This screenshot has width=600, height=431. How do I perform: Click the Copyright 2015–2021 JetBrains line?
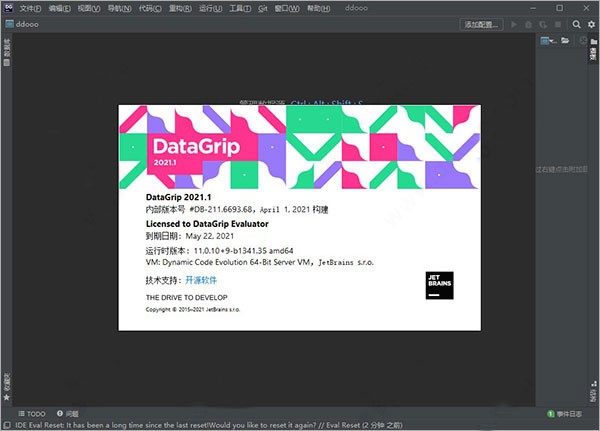click(x=193, y=309)
